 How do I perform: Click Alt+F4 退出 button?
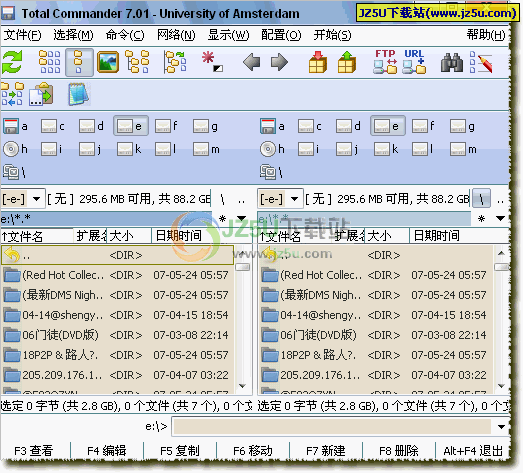pyautogui.click(x=473, y=451)
